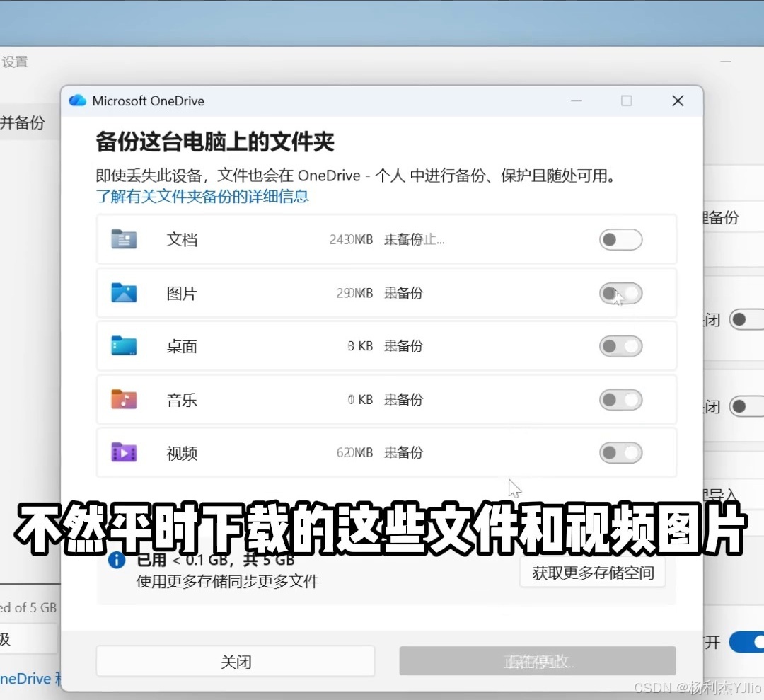764x700 pixels.
Task: Click the blue info icon beside storage usage
Action: tap(117, 560)
